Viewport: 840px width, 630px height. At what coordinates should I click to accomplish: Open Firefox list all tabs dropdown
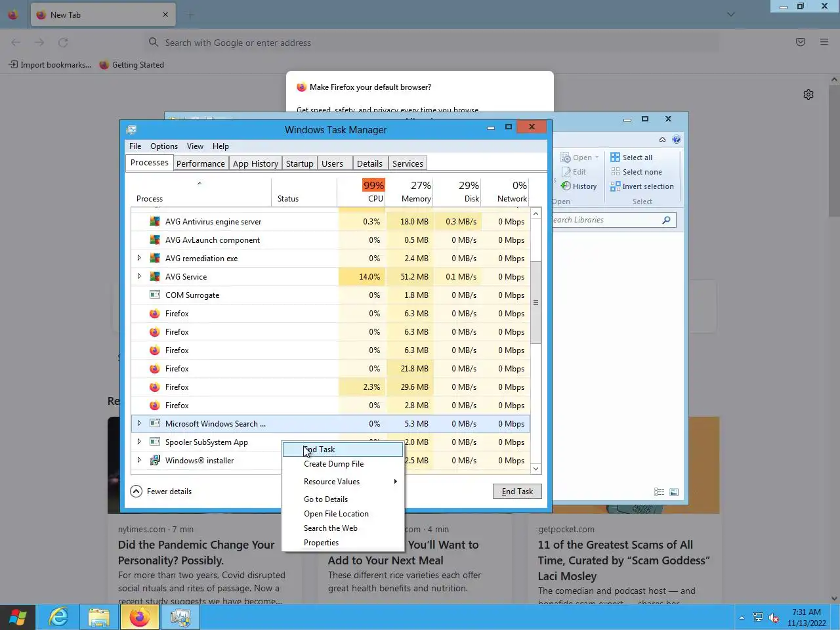(730, 14)
